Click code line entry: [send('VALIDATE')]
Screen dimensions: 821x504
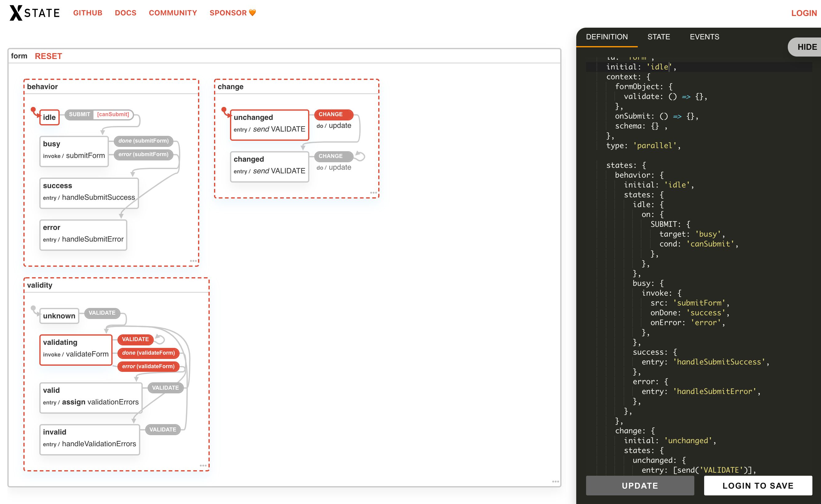pyautogui.click(x=699, y=470)
